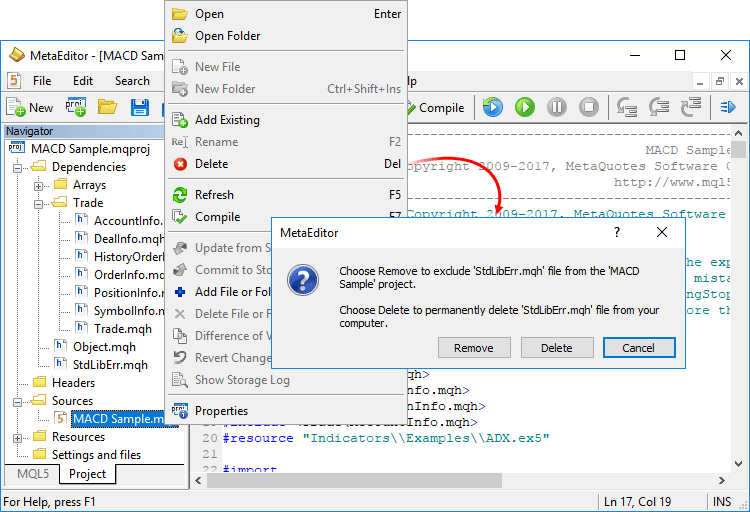Image resolution: width=750 pixels, height=512 pixels.
Task: Open the File menu
Action: [x=42, y=81]
